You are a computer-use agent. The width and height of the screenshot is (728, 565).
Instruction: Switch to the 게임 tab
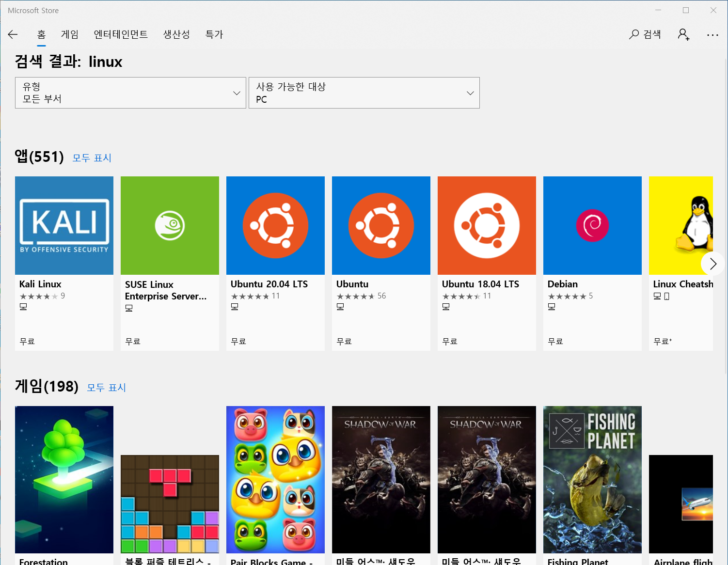tap(70, 34)
